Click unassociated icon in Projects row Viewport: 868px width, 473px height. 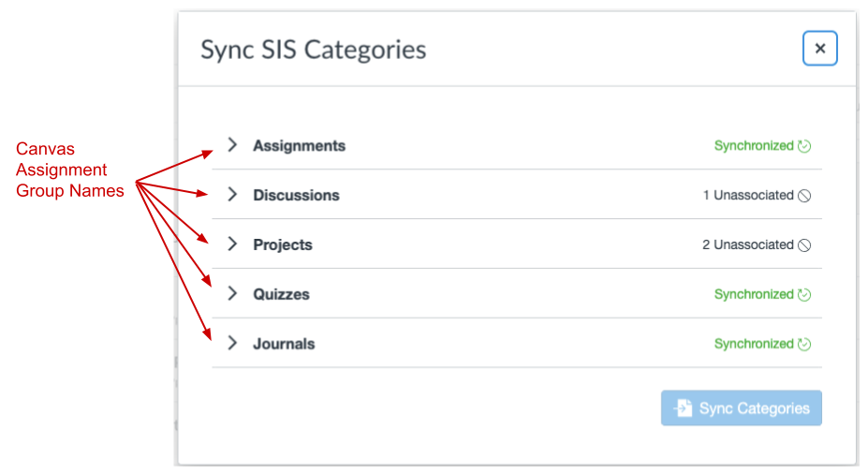803,245
